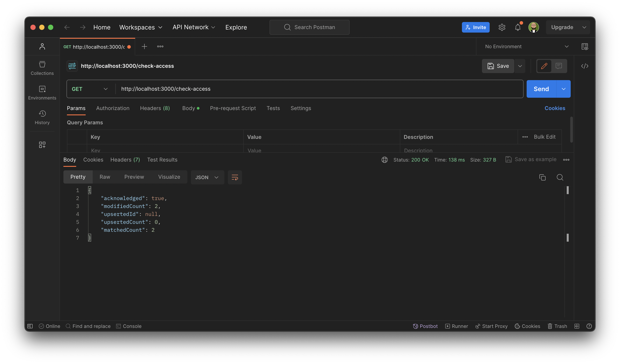
Task: Switch to the Raw response view
Action: coord(105,176)
